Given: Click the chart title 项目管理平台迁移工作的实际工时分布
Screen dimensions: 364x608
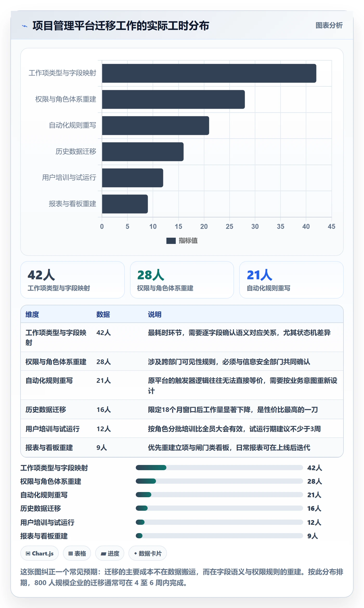Looking at the screenshot, I should point(121,26).
